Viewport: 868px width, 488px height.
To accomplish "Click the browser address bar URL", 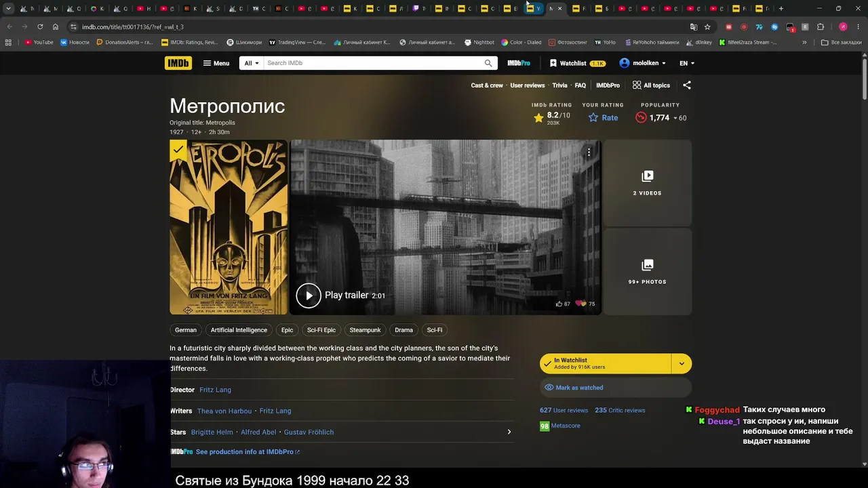I will pos(132,27).
